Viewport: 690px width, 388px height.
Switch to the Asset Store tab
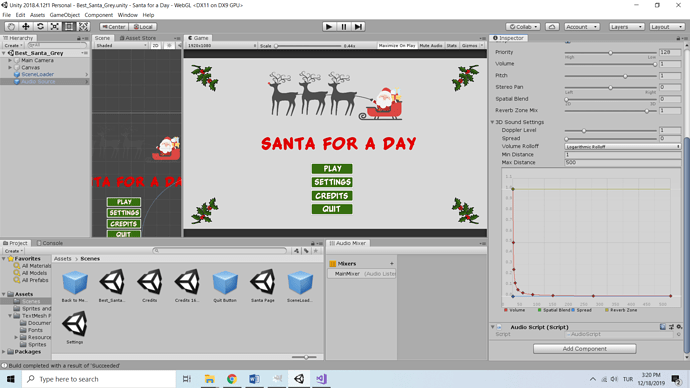[x=138, y=38]
